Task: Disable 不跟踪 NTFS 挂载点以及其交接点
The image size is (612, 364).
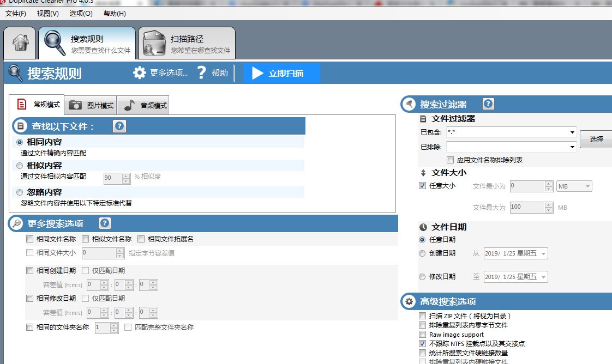Action: 423,344
